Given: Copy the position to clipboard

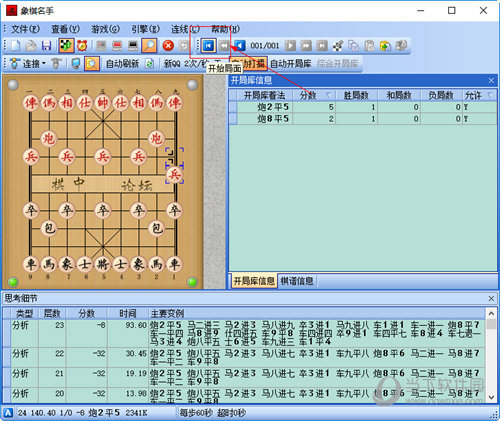Looking at the screenshot, I should [x=353, y=46].
